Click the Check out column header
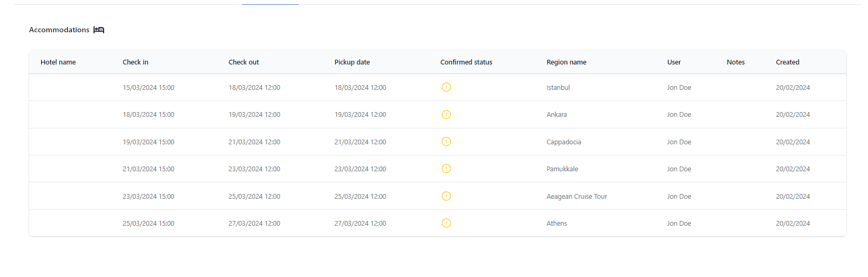 (x=244, y=62)
